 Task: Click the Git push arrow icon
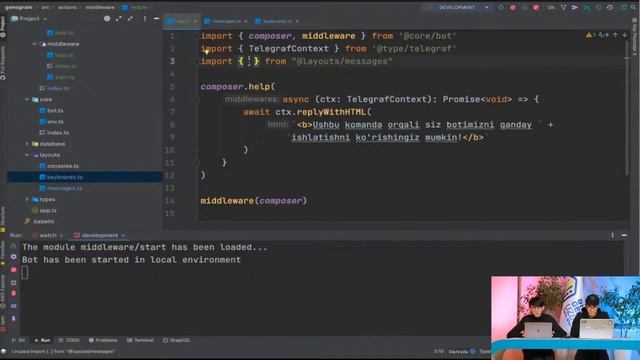click(575, 7)
